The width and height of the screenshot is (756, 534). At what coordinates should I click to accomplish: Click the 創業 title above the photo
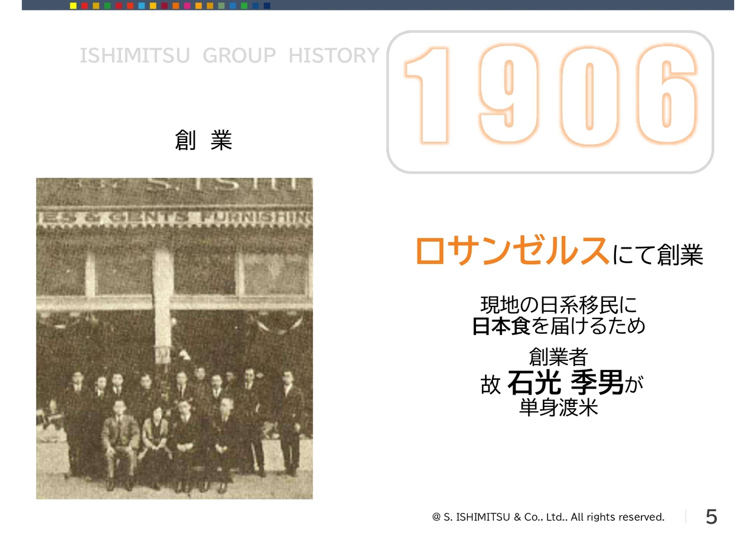coord(203,141)
